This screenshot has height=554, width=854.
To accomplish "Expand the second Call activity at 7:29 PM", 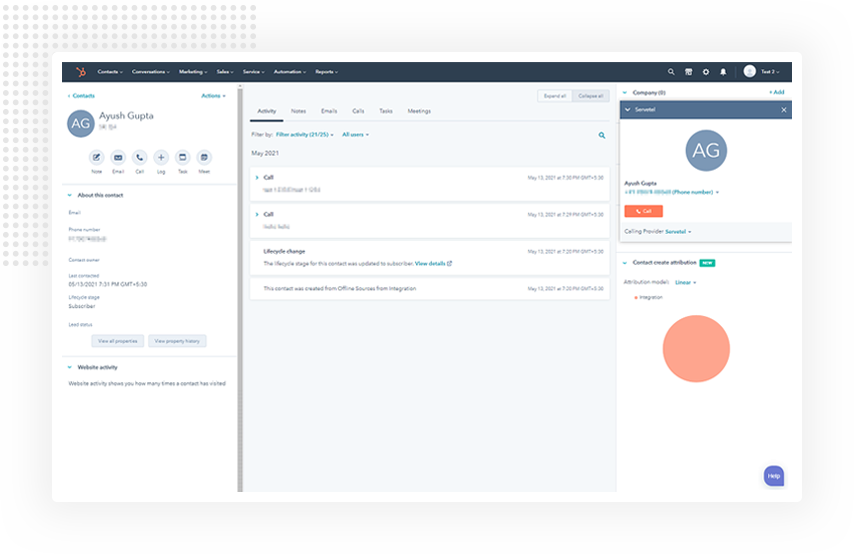I will click(x=257, y=215).
